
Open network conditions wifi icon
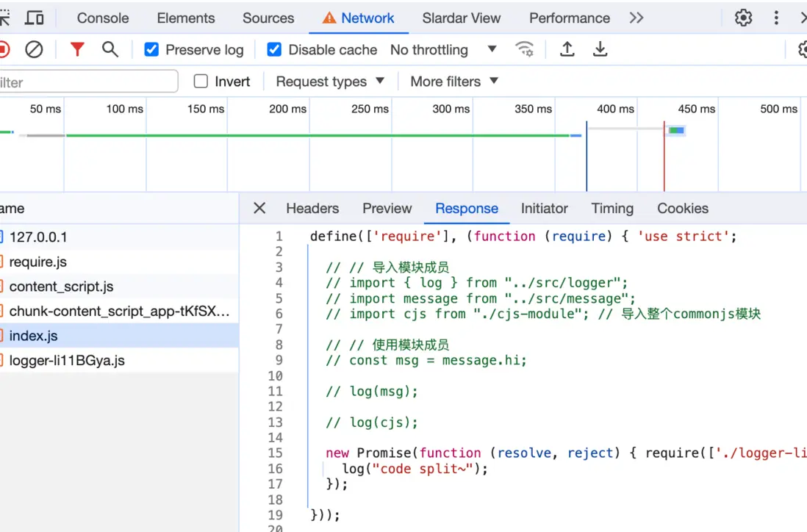(x=525, y=49)
